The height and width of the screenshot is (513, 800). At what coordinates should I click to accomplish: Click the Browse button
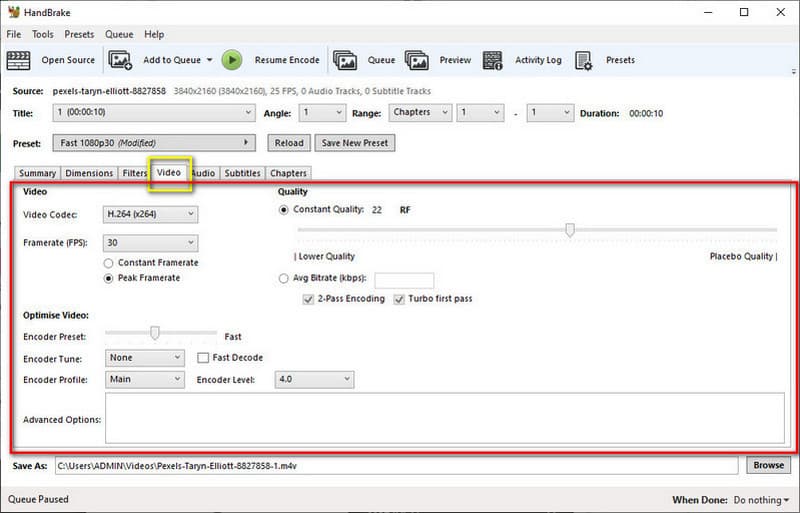click(x=768, y=465)
